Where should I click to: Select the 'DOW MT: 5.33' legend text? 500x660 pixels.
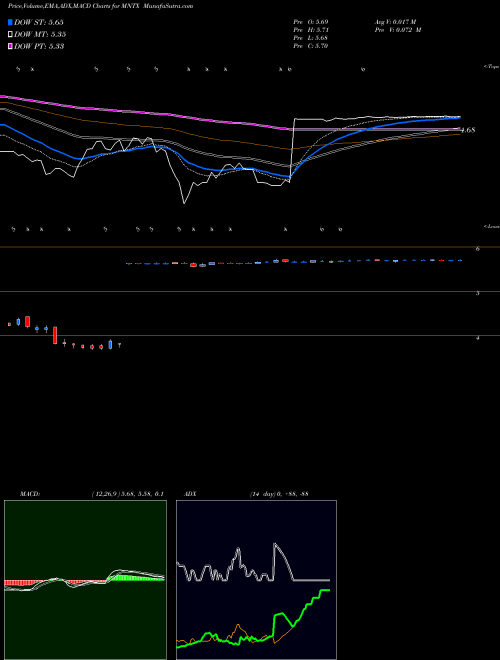[x=40, y=35]
